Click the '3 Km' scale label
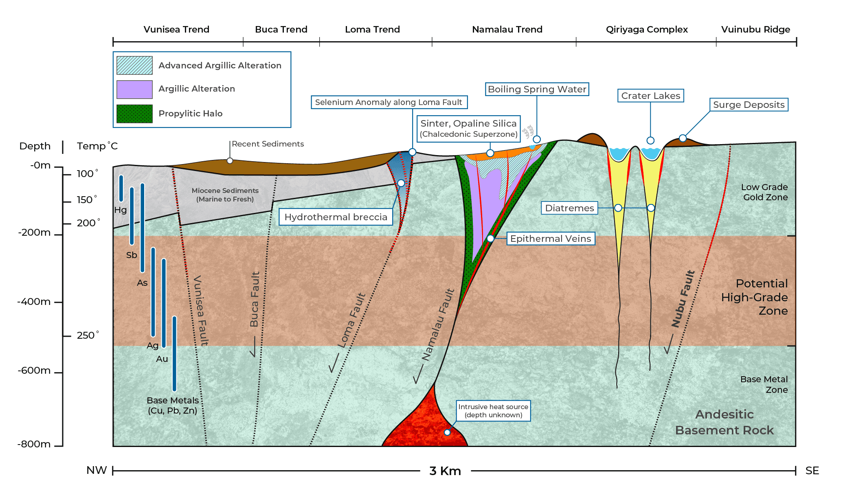 pos(445,471)
